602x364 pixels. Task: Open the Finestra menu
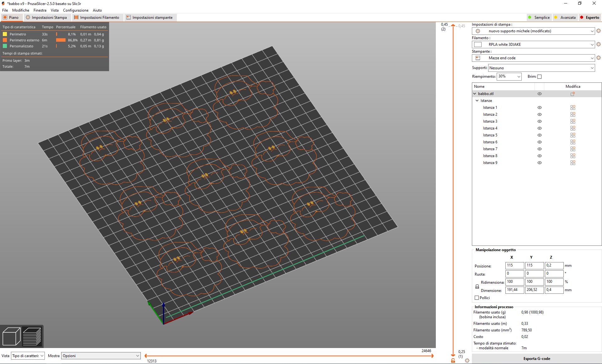(40, 10)
